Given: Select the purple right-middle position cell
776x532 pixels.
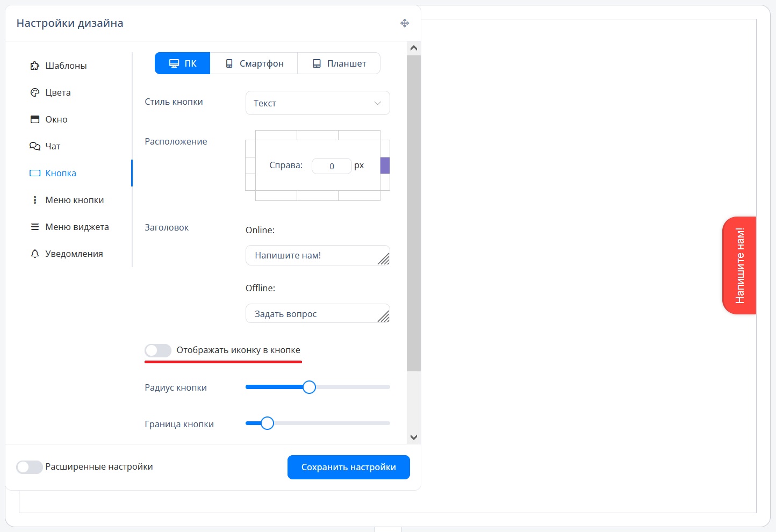Looking at the screenshot, I should tap(385, 166).
